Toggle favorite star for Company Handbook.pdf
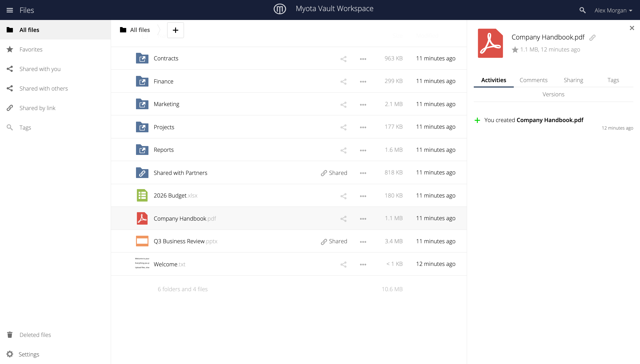The image size is (640, 364). tap(515, 50)
